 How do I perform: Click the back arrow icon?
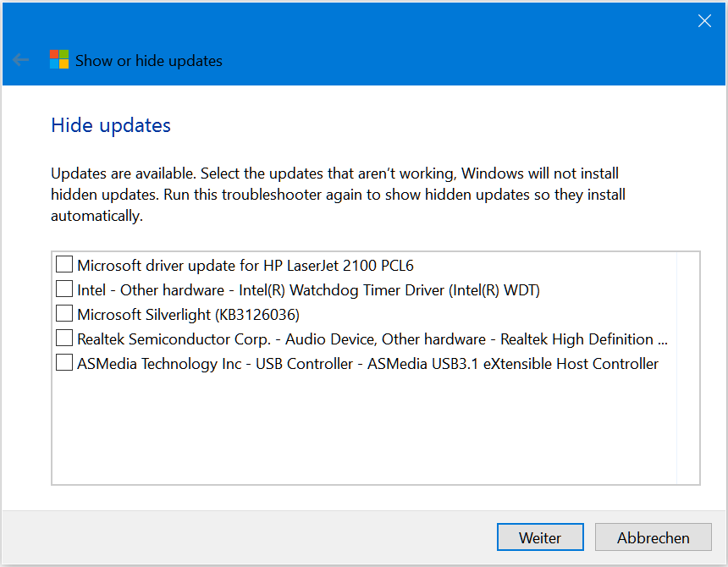[x=21, y=60]
